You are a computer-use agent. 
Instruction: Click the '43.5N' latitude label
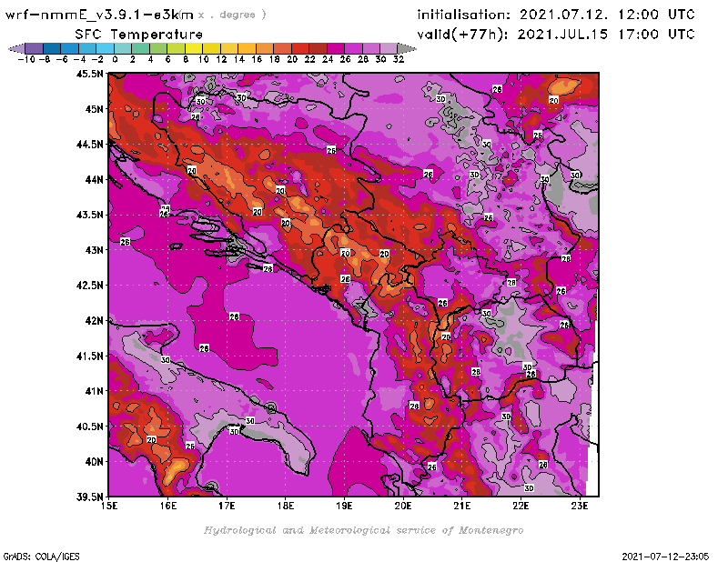(89, 215)
